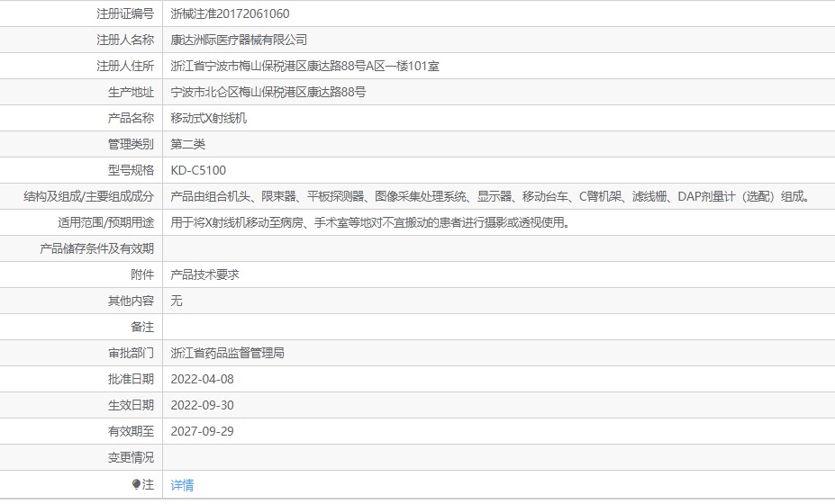Click the 其他内容 value 无
The height and width of the screenshot is (504, 835).
click(x=177, y=301)
